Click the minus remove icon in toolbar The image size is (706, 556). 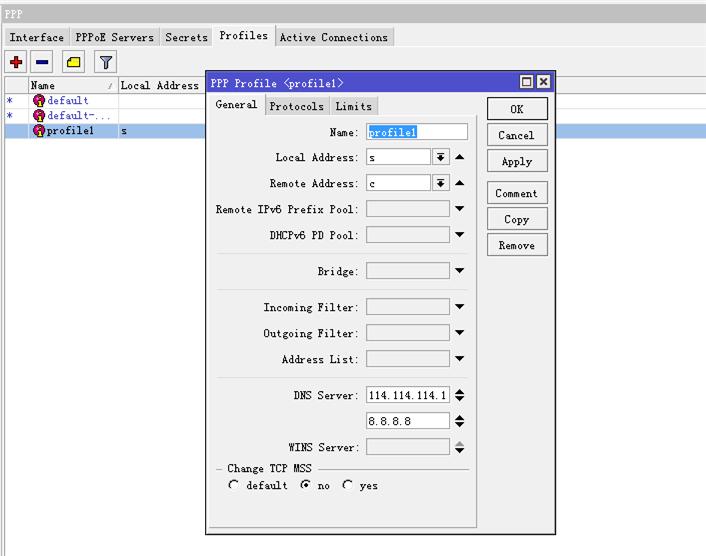[x=42, y=62]
